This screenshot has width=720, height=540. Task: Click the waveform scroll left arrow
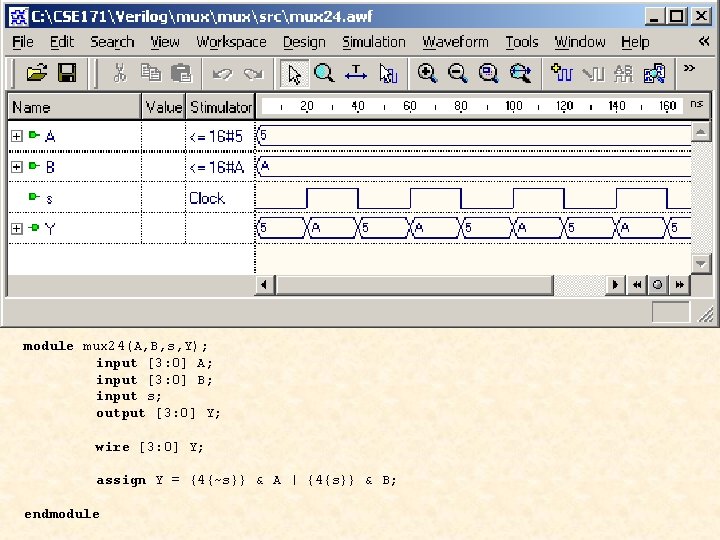click(264, 285)
